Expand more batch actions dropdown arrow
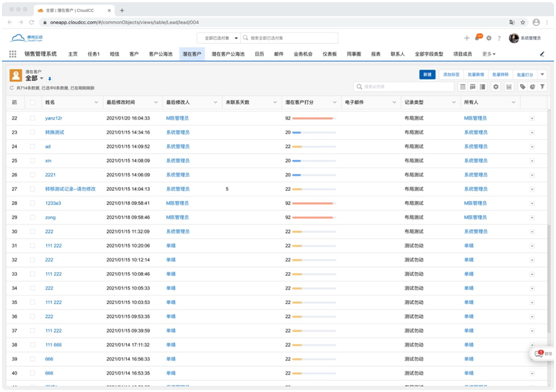Screen dimensions: 556x392 click(x=542, y=74)
